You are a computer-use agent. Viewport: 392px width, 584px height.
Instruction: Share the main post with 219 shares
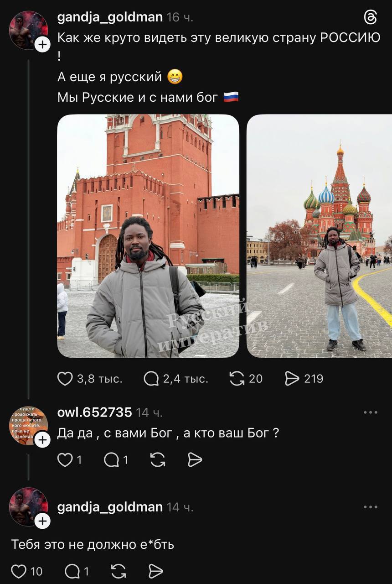292,379
